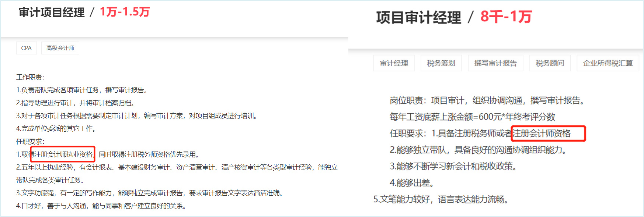Click the 文笔能力较好 requirement line
Image resolution: width=644 pixels, height=217 pixels.
coord(441,199)
